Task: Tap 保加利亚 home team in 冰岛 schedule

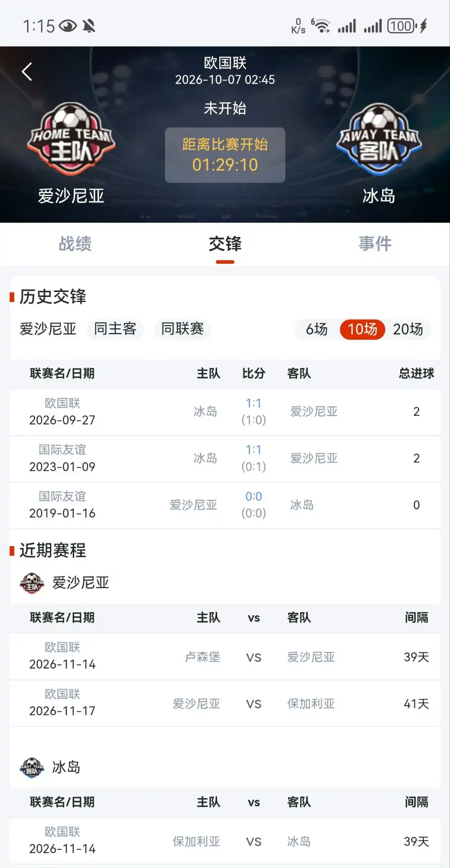Action: pos(196,841)
